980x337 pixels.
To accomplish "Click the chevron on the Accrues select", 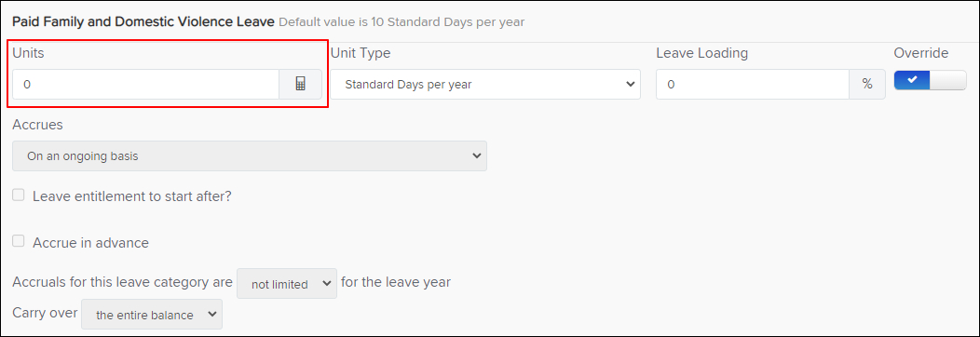I will click(x=476, y=156).
